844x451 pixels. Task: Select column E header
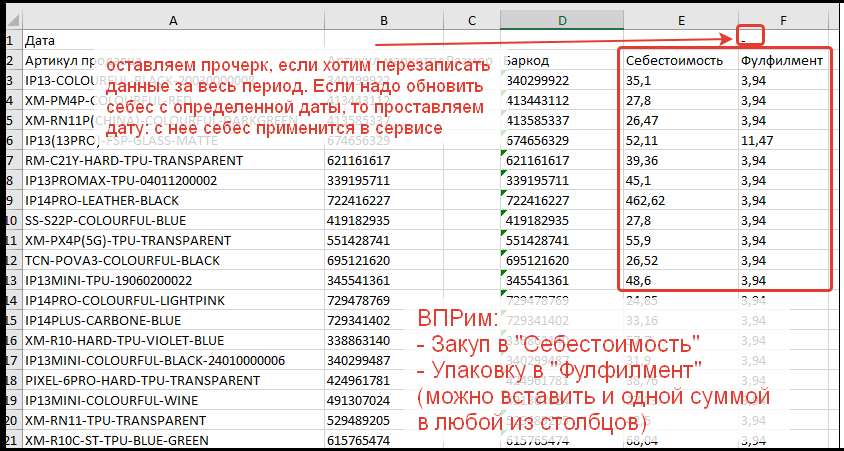point(681,20)
